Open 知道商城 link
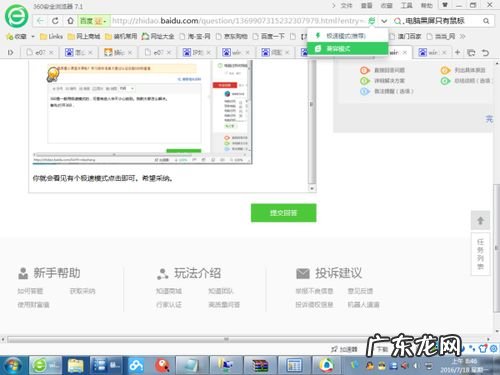Screen dimensions: 500x375 169,291
